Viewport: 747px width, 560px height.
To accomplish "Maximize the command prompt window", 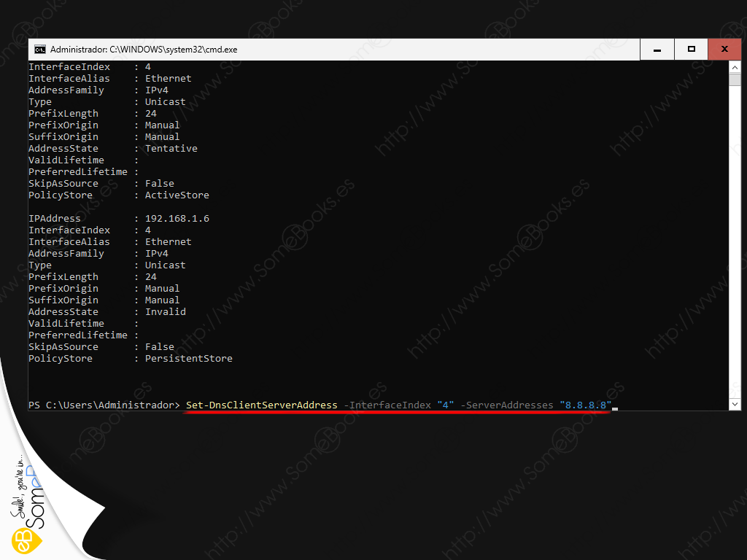I will (691, 50).
